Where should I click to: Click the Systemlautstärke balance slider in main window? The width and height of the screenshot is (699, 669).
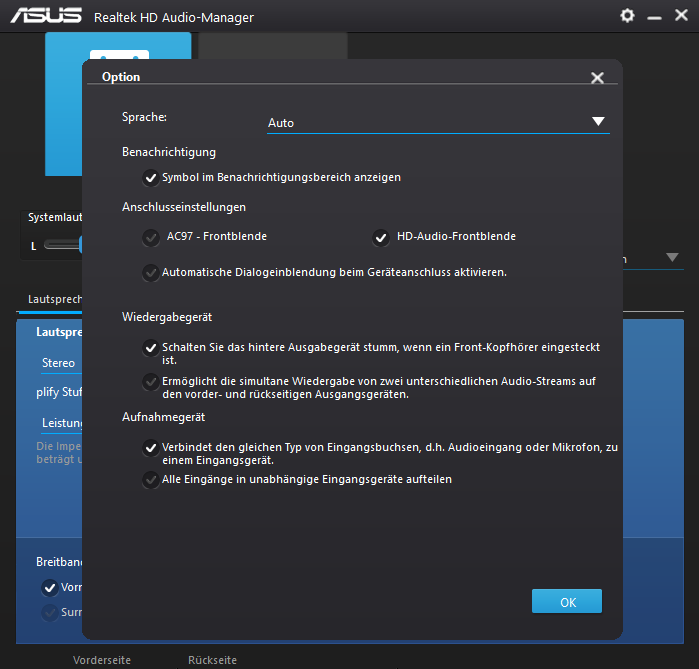pyautogui.click(x=62, y=245)
